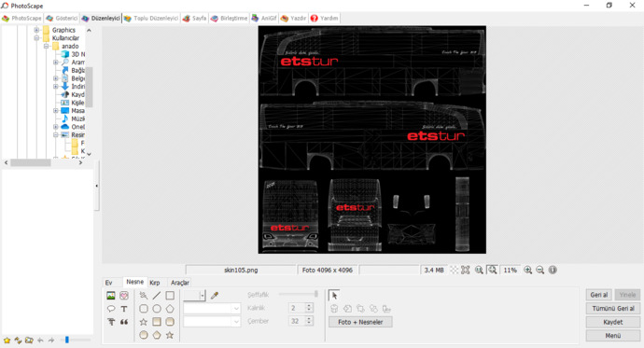
Task: Click the Geri al undo button
Action: pyautogui.click(x=599, y=295)
